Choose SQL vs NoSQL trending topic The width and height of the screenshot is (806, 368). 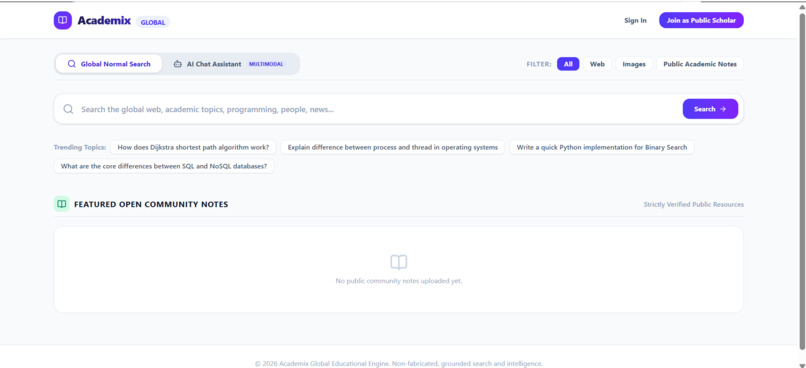click(x=164, y=166)
